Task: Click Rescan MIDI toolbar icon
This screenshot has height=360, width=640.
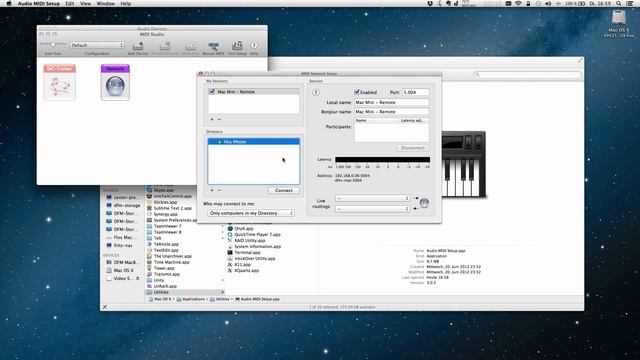Action: pos(213,48)
